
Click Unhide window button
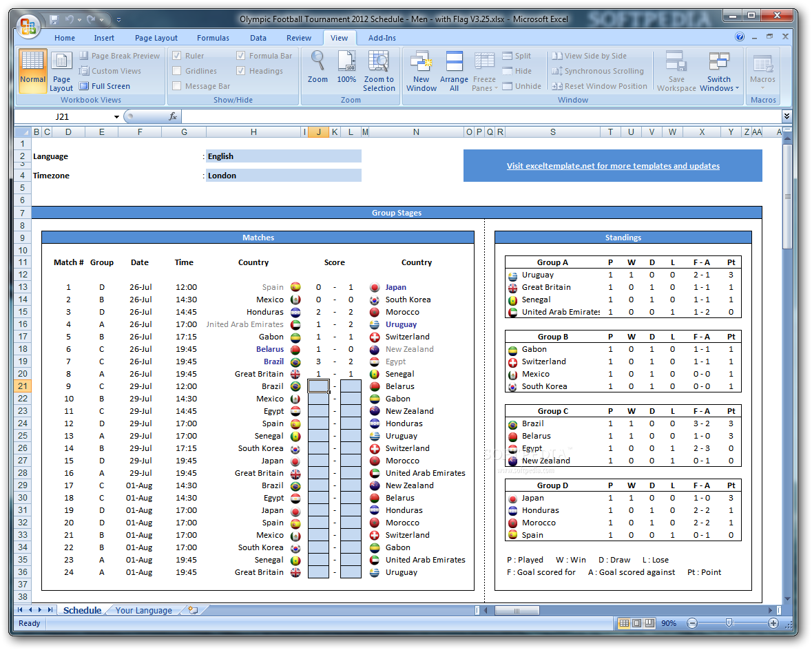[521, 86]
